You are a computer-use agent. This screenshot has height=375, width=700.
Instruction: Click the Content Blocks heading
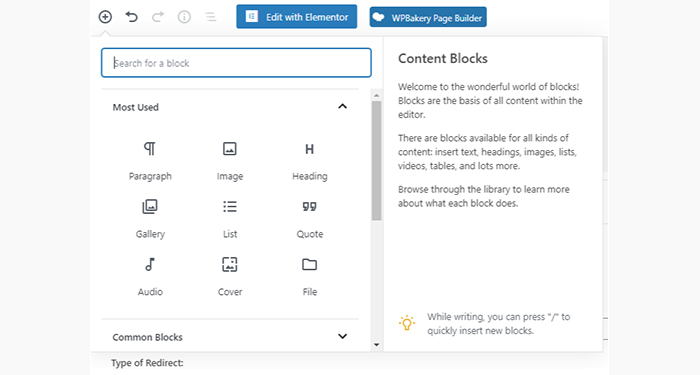[x=442, y=58]
